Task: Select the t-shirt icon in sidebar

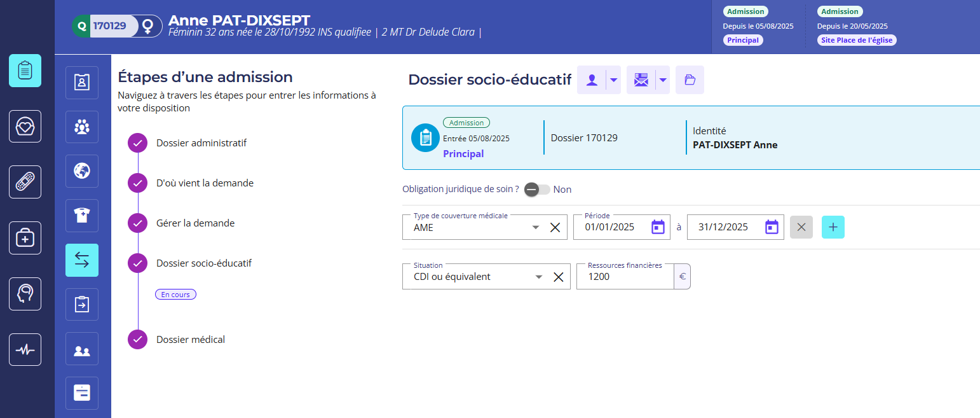Action: pyautogui.click(x=82, y=216)
